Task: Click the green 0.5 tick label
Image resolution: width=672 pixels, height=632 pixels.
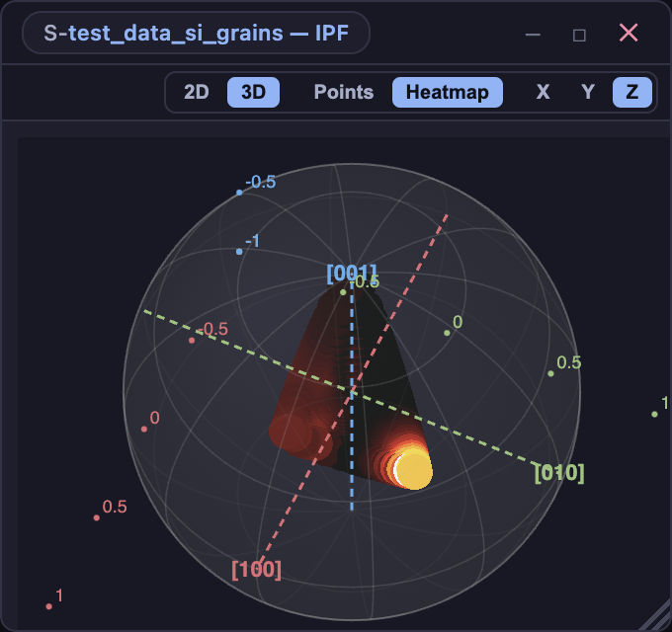Action: point(569,362)
